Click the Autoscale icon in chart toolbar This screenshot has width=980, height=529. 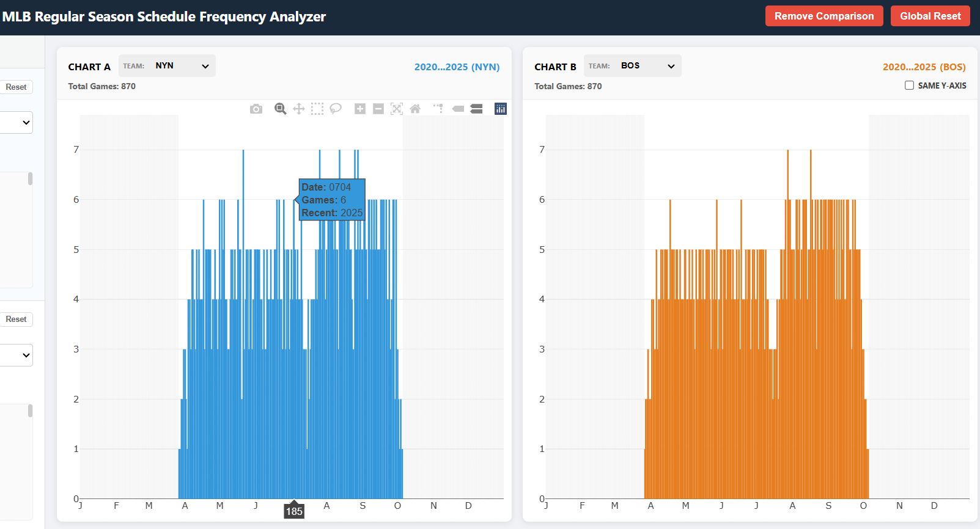tap(397, 109)
